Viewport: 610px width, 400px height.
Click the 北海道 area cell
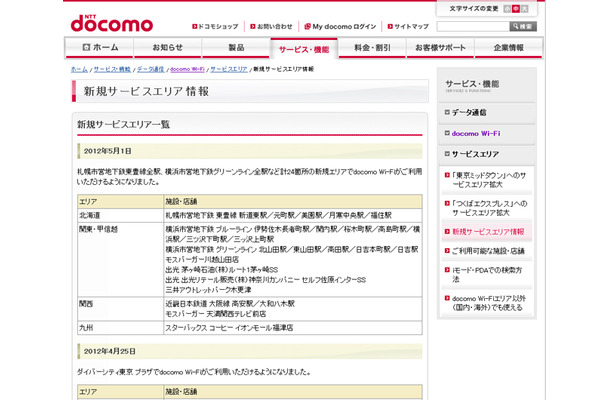121,215
